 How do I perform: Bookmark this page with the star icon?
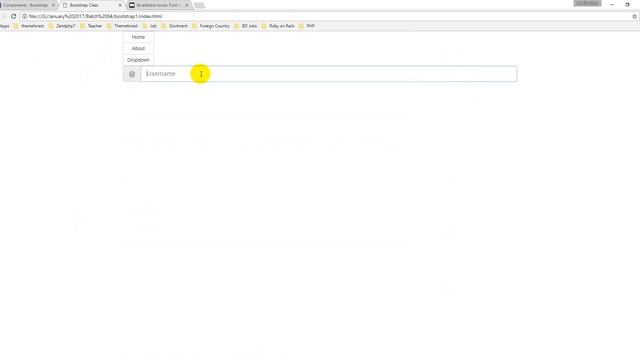(634, 16)
